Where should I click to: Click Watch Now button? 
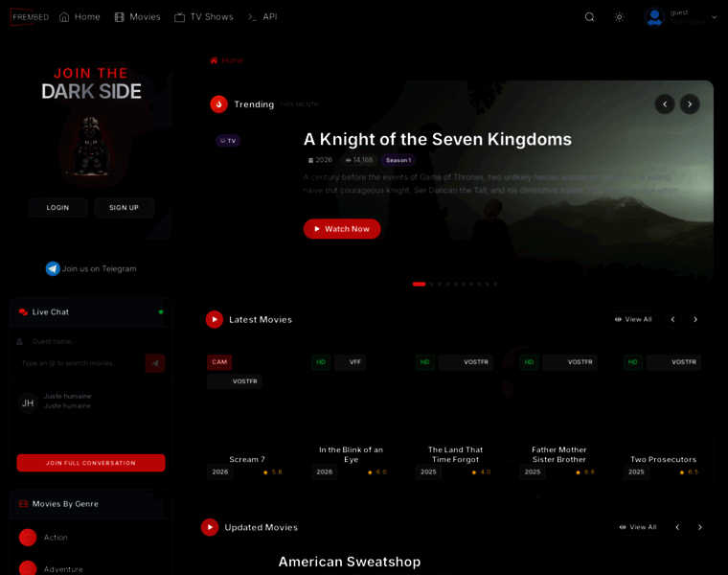pyautogui.click(x=342, y=229)
